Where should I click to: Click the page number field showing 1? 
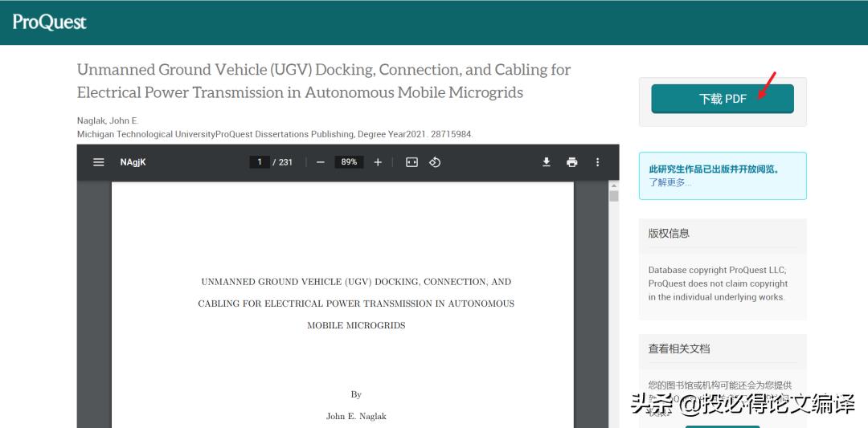[x=260, y=162]
